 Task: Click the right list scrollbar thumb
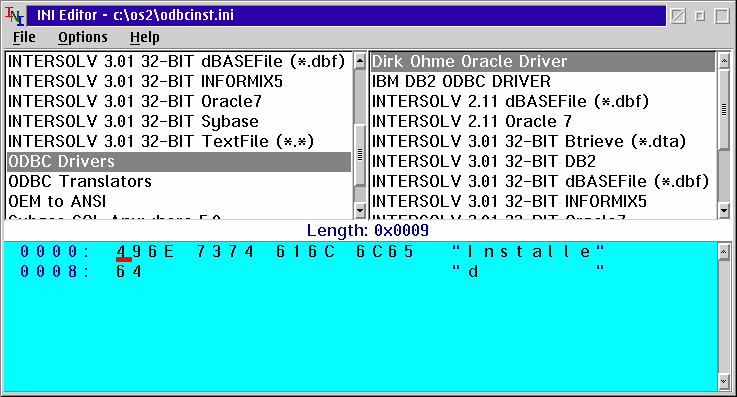pos(724,109)
